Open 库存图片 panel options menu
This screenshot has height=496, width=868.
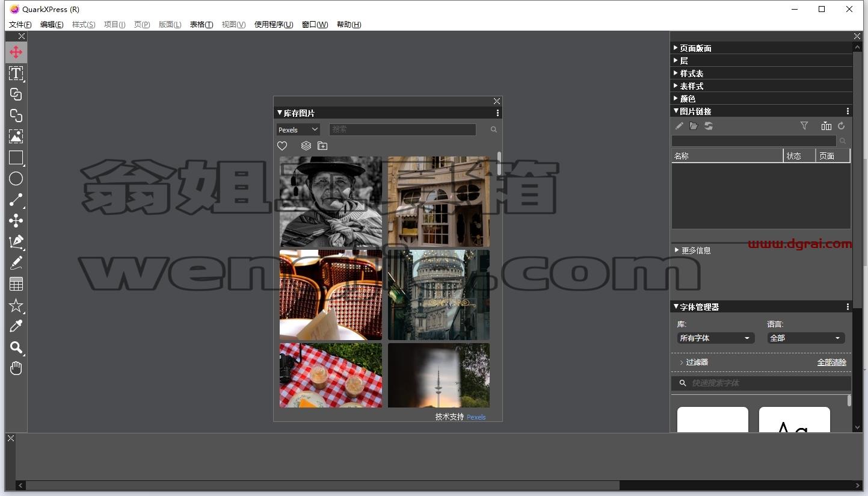[x=497, y=113]
